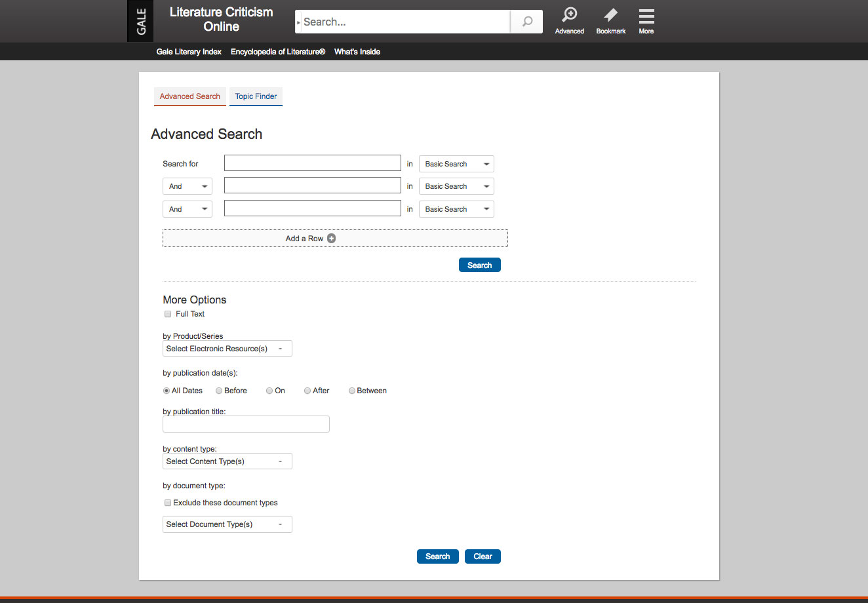Click the publication title input field

[246, 424]
